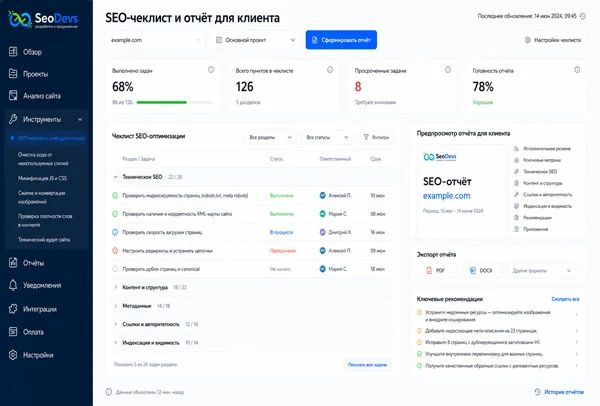This screenshot has width=600, height=406.
Task: Toggle status circle for индексируемость страниц task
Action: 115,196
